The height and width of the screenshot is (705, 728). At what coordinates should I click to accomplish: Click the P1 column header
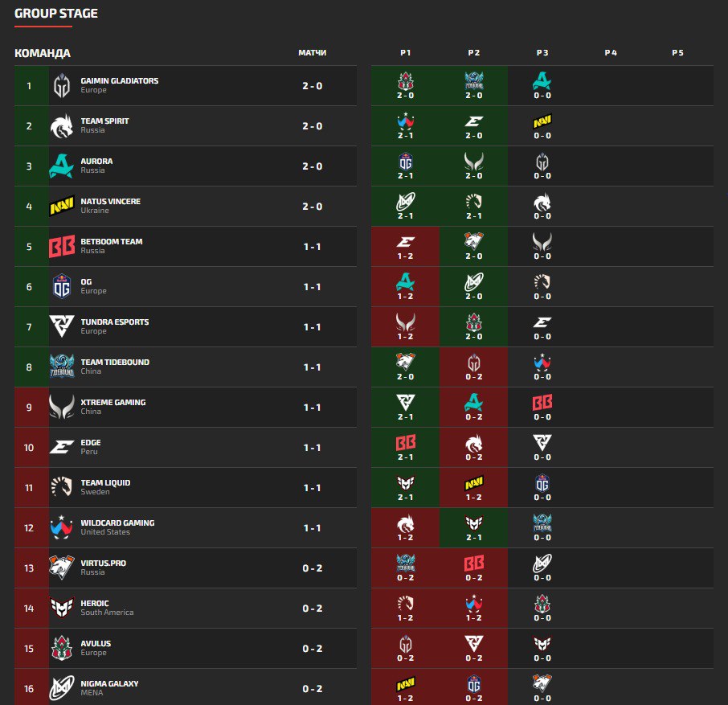point(405,53)
